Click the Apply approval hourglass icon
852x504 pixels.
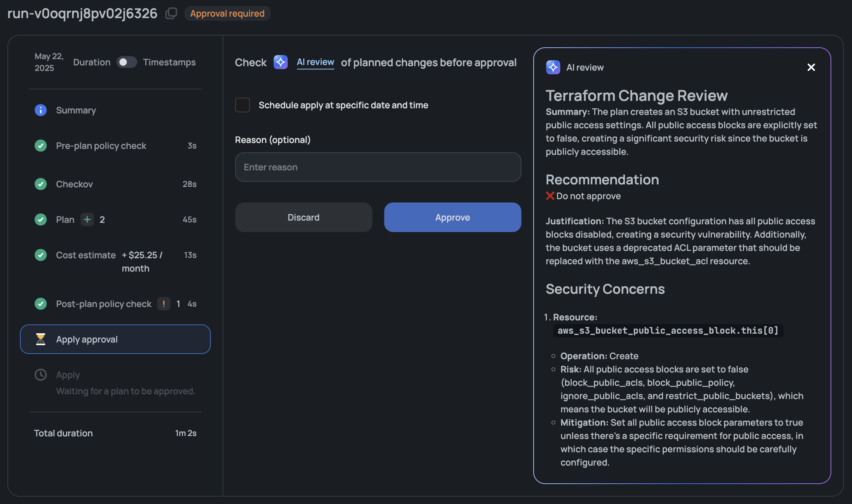click(x=41, y=339)
